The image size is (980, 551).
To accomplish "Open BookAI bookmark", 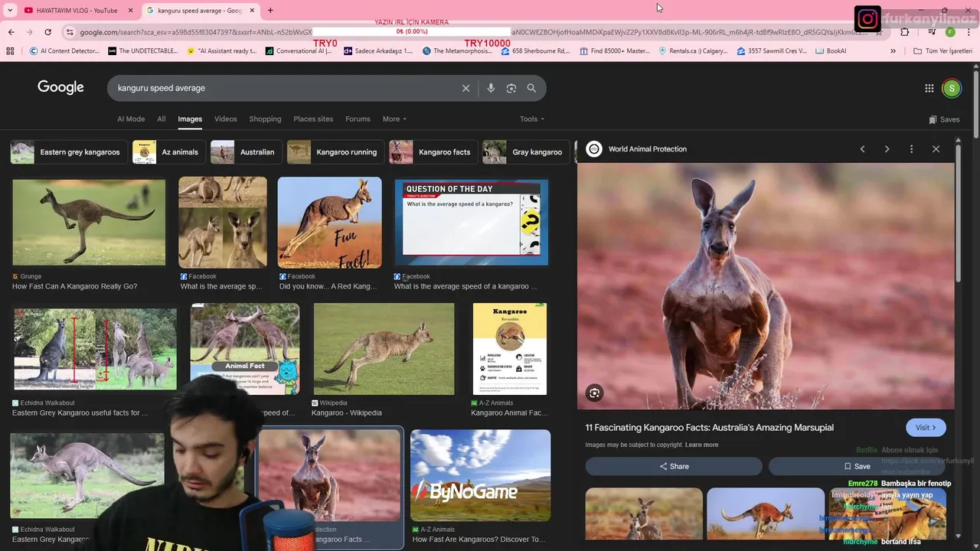I will (831, 51).
